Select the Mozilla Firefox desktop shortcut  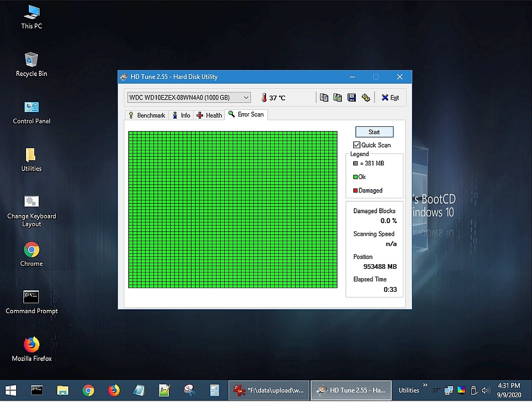point(31,349)
